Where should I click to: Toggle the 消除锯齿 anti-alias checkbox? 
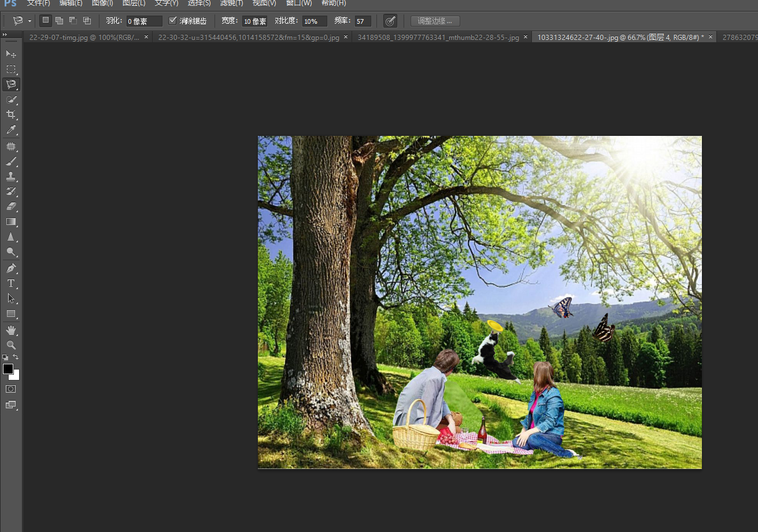click(172, 21)
